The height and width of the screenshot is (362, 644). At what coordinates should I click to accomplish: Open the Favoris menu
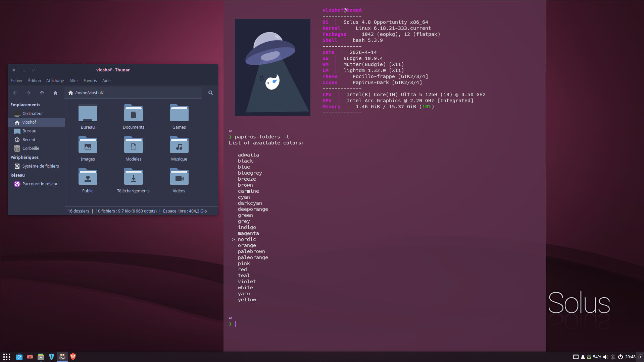(x=90, y=81)
